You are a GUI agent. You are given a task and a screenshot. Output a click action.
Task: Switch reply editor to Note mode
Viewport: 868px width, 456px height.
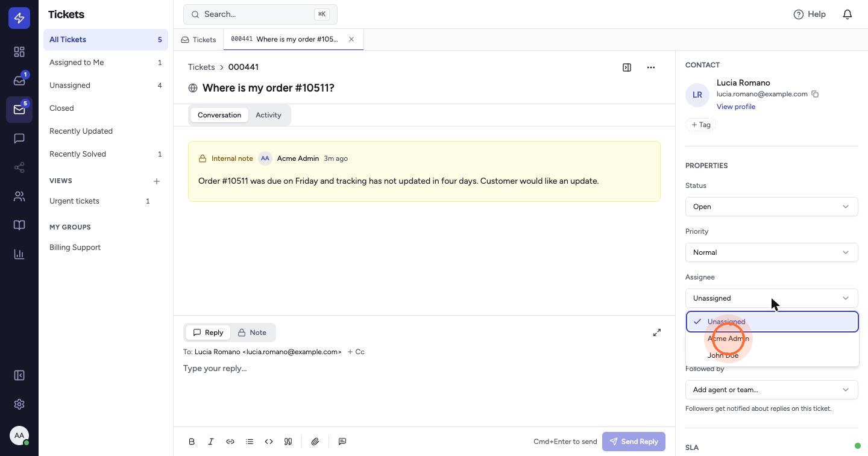click(x=252, y=333)
